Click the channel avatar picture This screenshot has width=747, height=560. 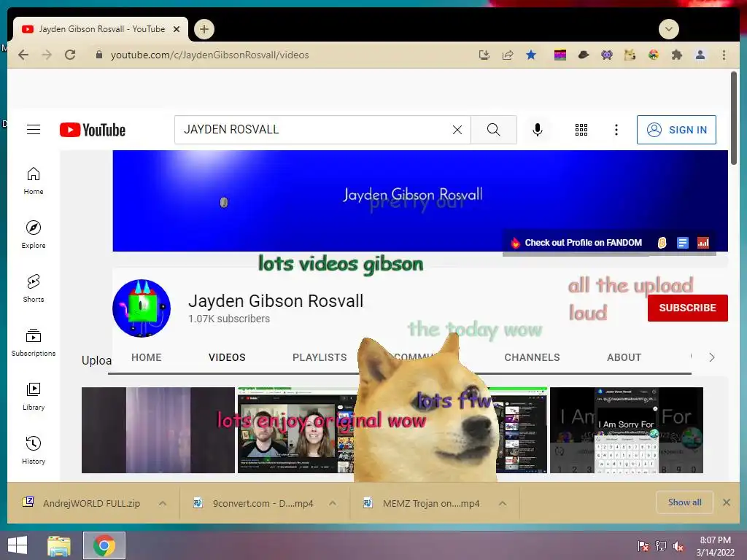click(142, 308)
